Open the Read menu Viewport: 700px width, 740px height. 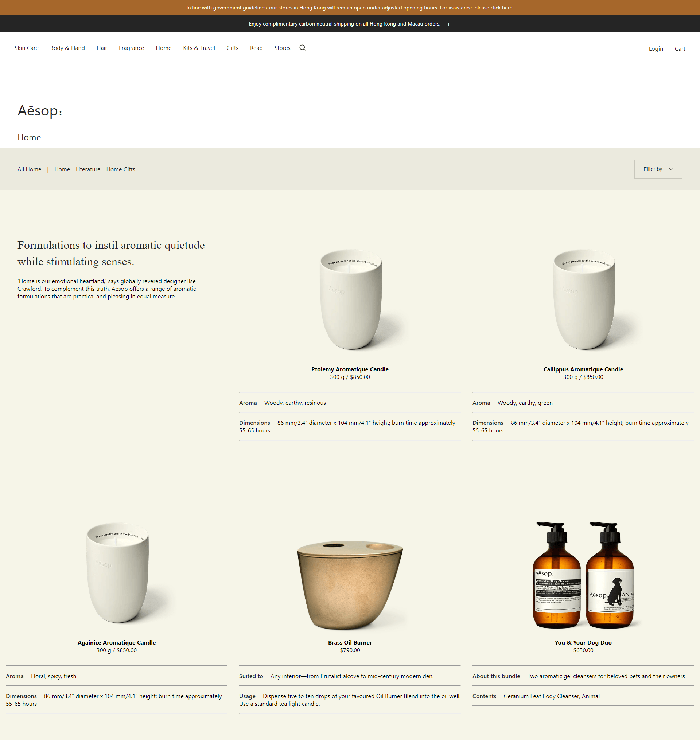pos(256,48)
